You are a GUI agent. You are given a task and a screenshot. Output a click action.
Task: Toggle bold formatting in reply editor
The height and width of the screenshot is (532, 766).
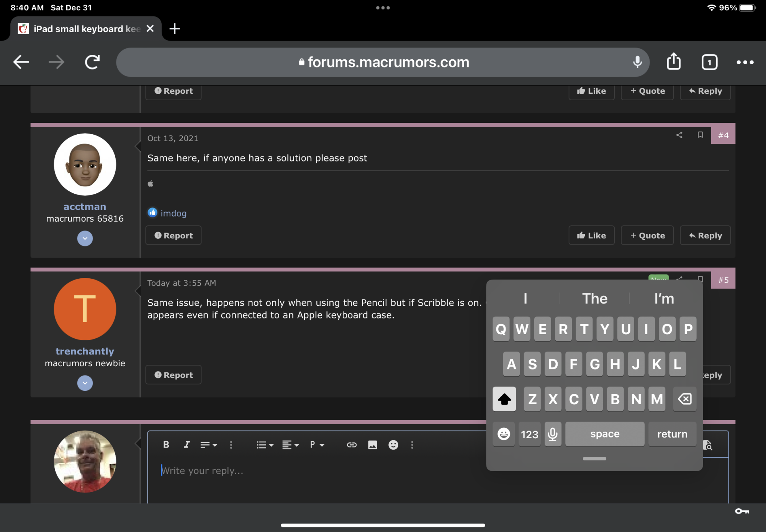point(166,445)
